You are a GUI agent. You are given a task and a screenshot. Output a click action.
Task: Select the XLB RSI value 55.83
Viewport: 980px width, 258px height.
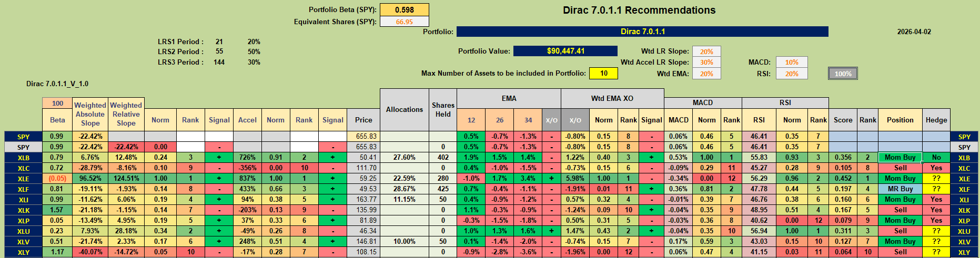pos(759,157)
